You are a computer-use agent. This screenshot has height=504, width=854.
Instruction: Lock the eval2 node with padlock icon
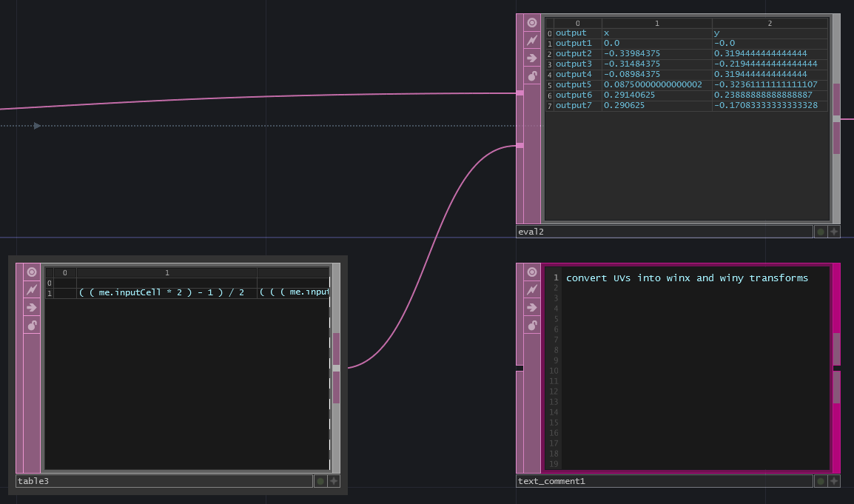[x=532, y=76]
